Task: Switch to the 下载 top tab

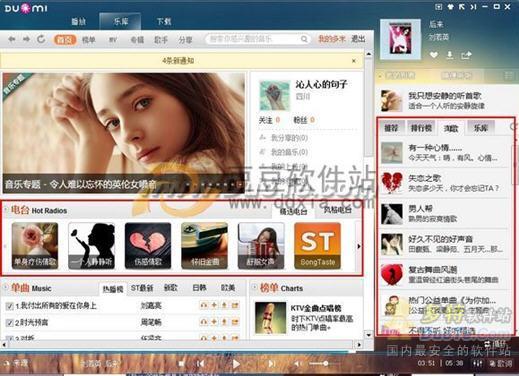Action: tap(164, 22)
